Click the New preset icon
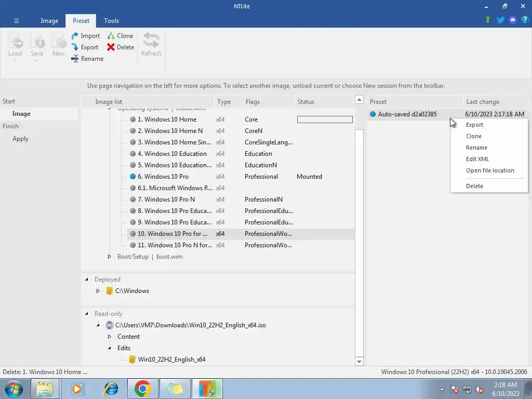 (x=58, y=41)
